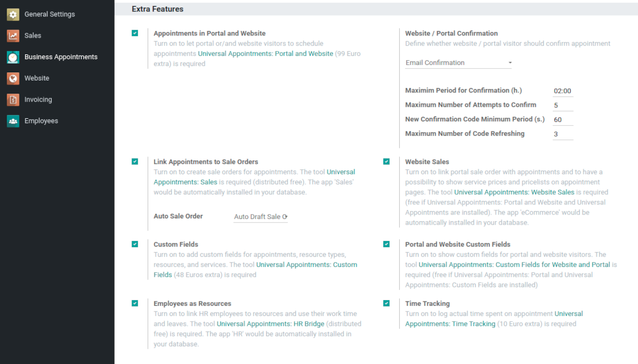Open Invoicing settings section
This screenshot has height=364, width=638.
click(38, 100)
